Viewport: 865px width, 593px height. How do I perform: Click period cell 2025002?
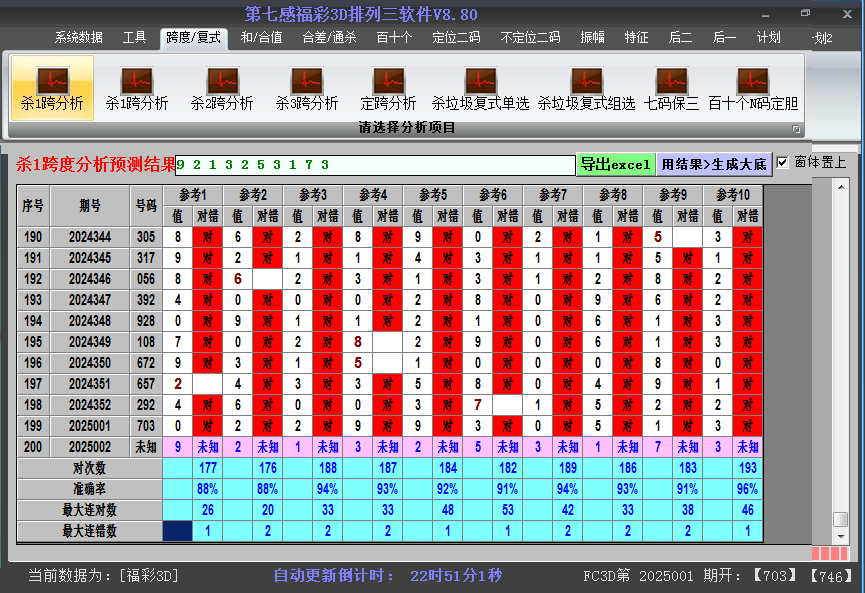pyautogui.click(x=90, y=447)
